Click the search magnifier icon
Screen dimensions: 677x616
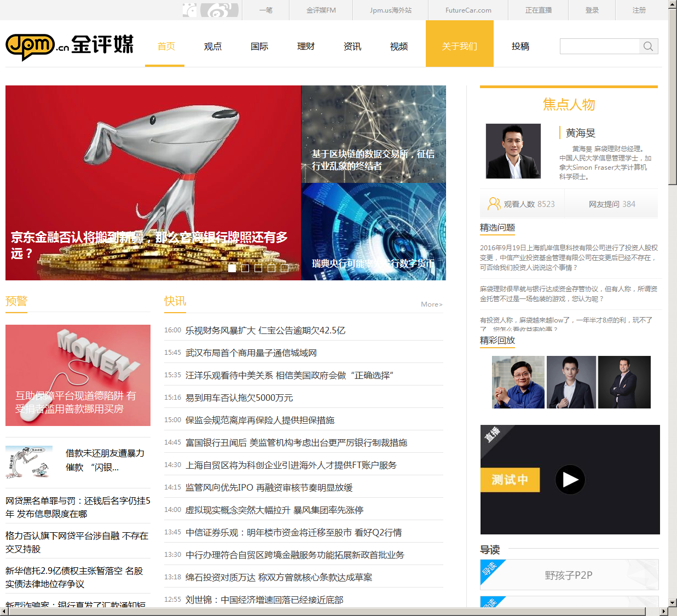[649, 46]
